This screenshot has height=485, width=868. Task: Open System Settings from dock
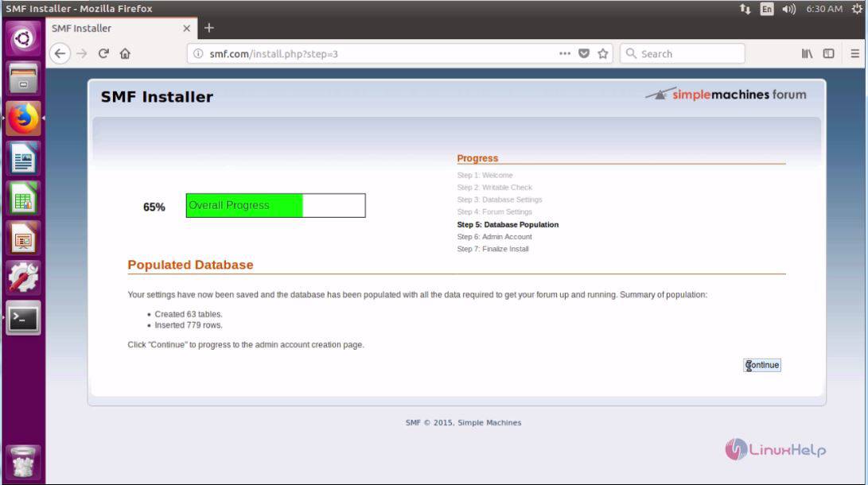pos(23,278)
